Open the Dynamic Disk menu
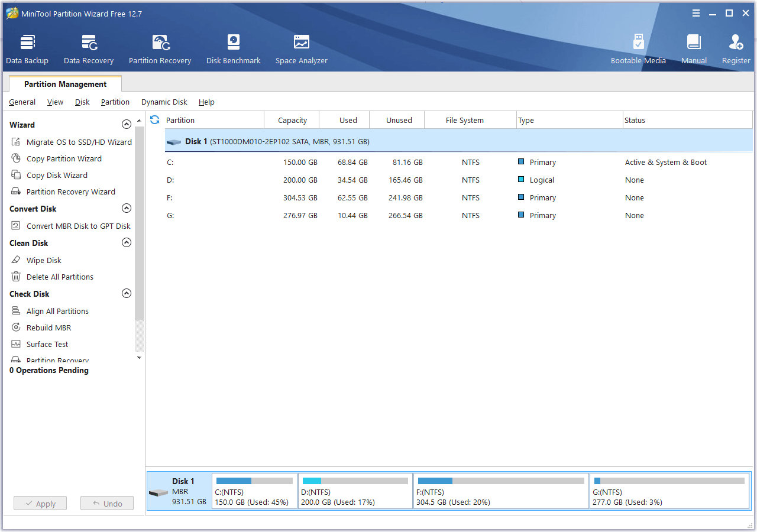The height and width of the screenshot is (532, 757). tap(164, 102)
